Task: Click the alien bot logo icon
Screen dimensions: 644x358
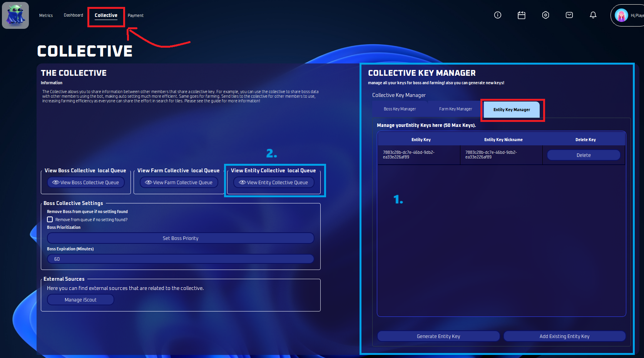Action: point(15,15)
